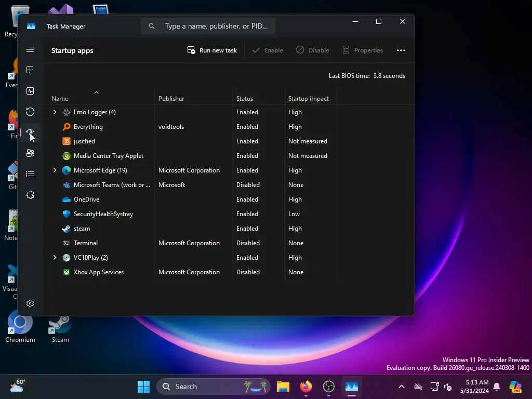Select the Xbox App Services row name
This screenshot has width=532, height=399.
pos(99,272)
